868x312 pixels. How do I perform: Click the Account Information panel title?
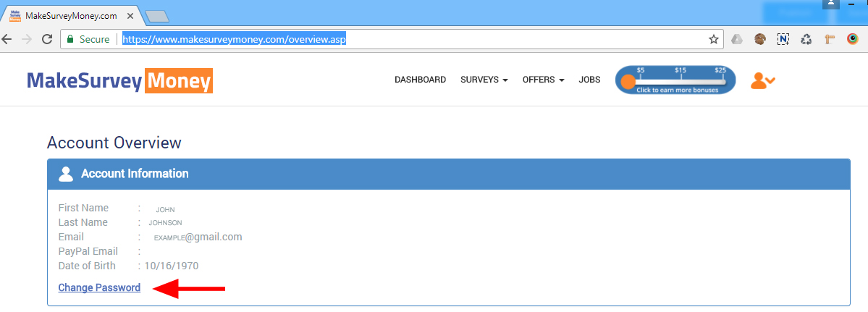135,174
